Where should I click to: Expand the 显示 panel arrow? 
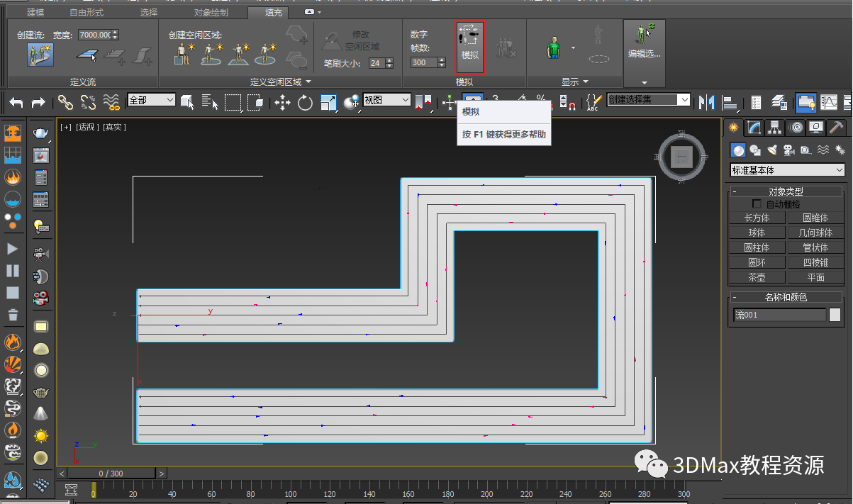tap(586, 82)
